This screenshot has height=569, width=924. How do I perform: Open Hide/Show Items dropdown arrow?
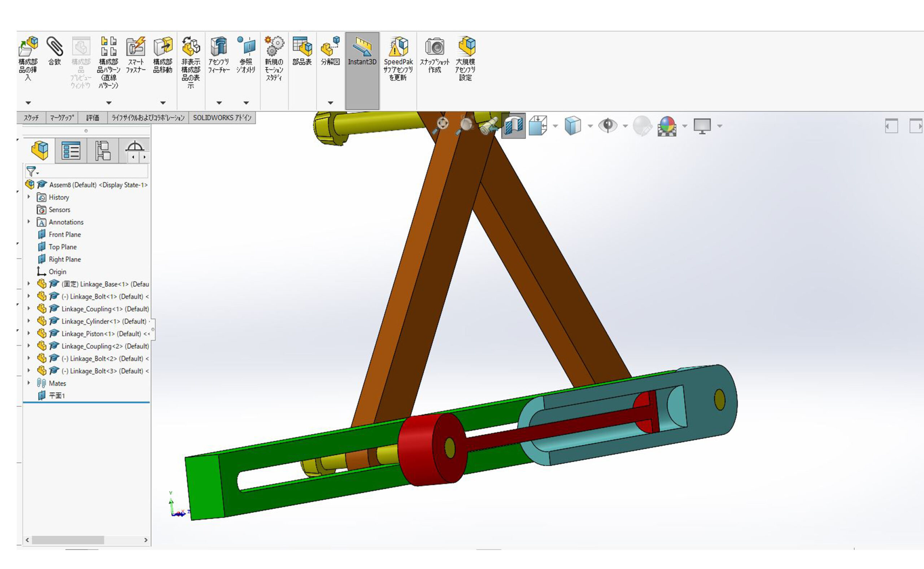tap(625, 126)
